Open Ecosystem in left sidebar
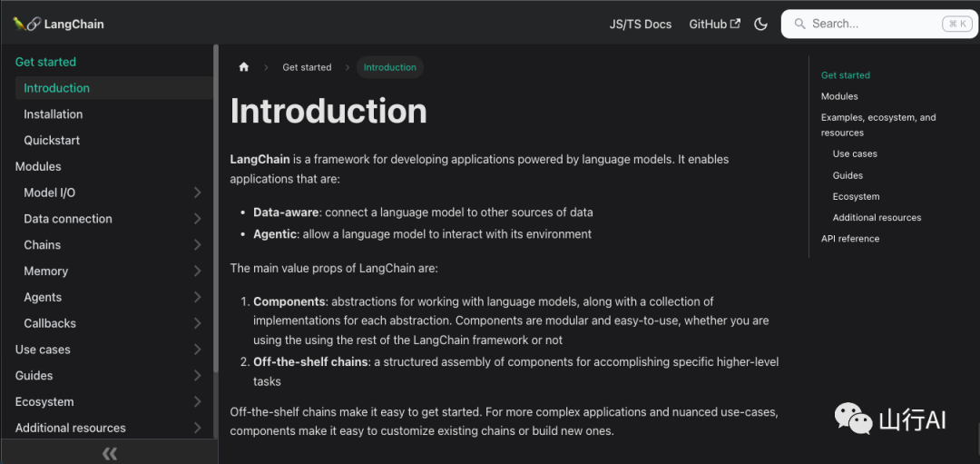 (44, 402)
